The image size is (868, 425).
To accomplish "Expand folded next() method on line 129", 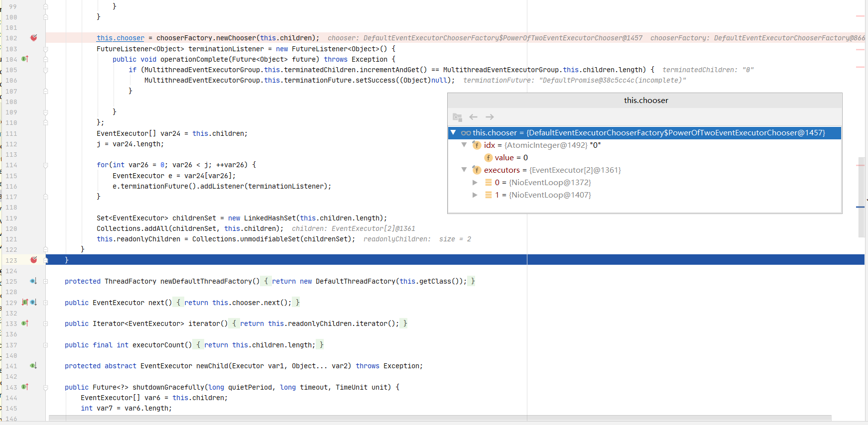I will click(45, 303).
